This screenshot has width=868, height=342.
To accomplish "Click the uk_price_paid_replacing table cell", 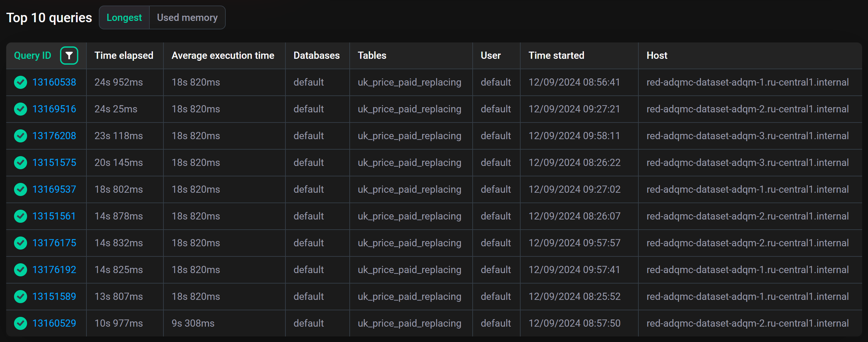I will tap(410, 82).
